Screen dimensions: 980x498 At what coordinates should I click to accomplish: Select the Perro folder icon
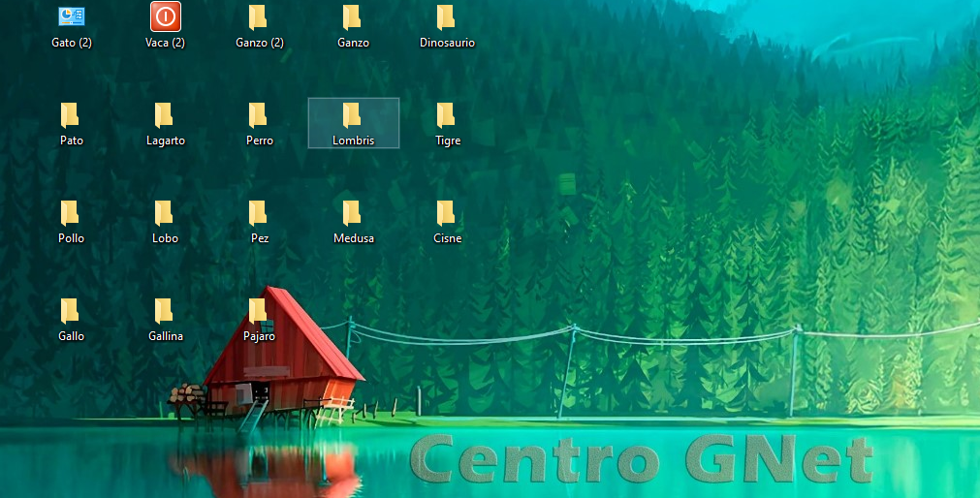click(x=258, y=115)
